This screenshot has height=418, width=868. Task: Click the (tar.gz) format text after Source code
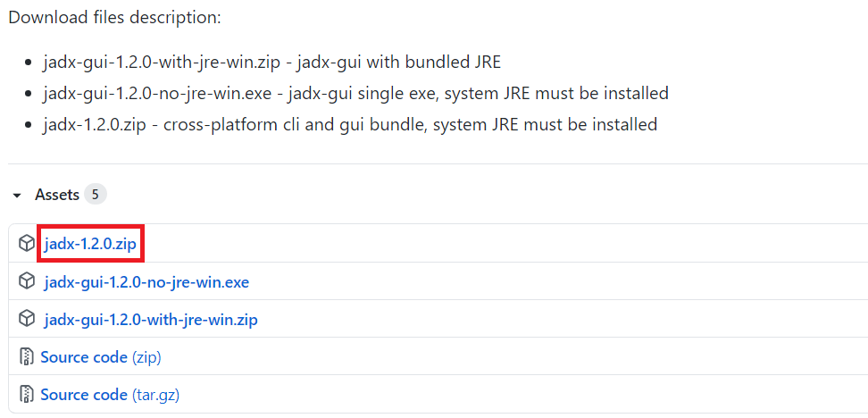coord(155,396)
